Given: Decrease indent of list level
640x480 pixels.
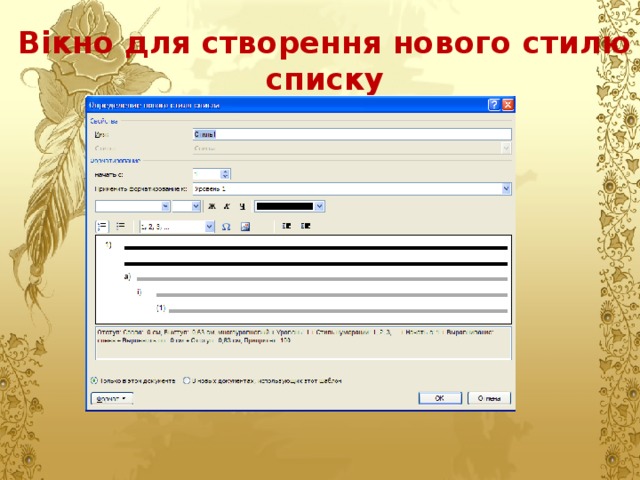Looking at the screenshot, I should coord(287,226).
